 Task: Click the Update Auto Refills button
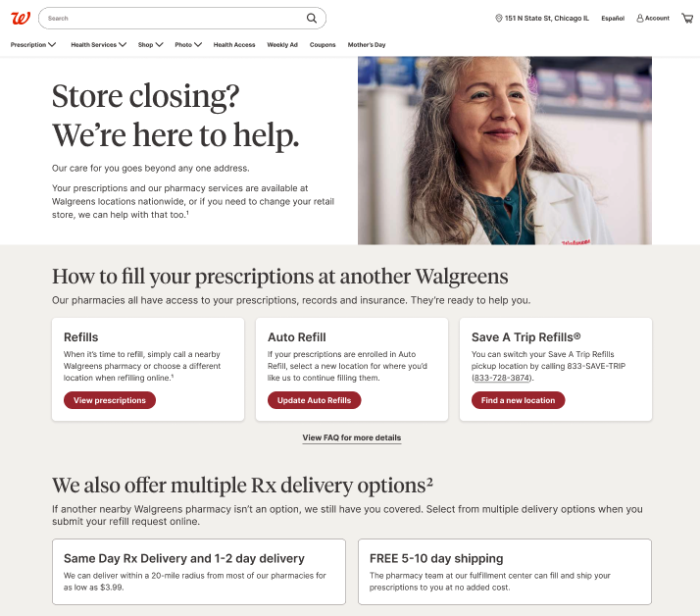click(x=315, y=400)
